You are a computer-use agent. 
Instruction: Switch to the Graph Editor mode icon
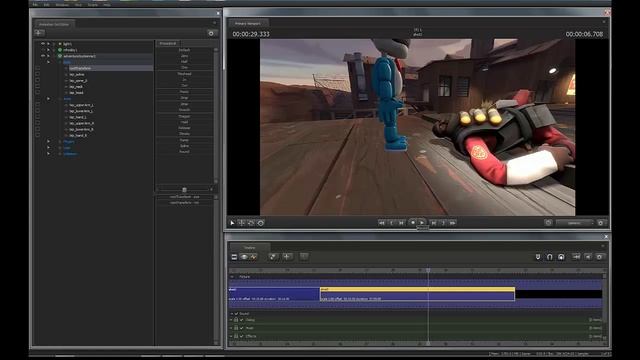coord(253,257)
